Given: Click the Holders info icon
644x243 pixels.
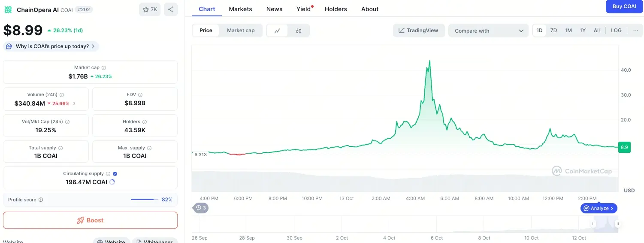Looking at the screenshot, I should (x=145, y=122).
